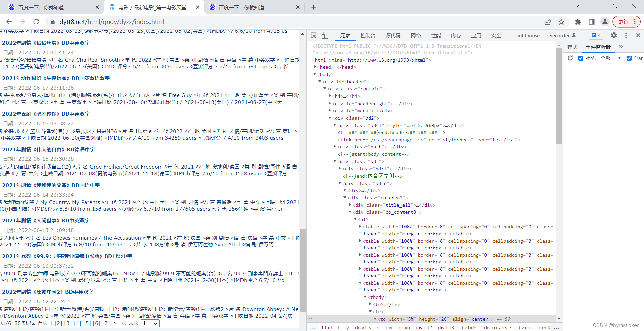Screen dimensions: 644x331
Task: Open the 安全 security panel
Action: (496, 35)
